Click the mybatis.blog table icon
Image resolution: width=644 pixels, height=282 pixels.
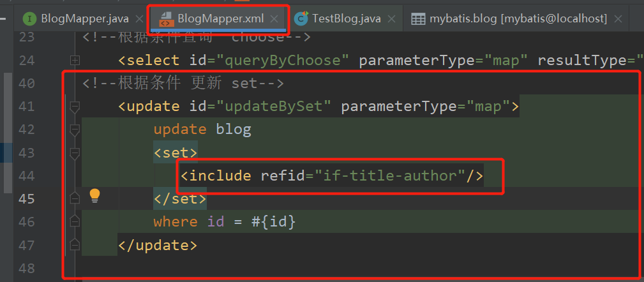[418, 19]
